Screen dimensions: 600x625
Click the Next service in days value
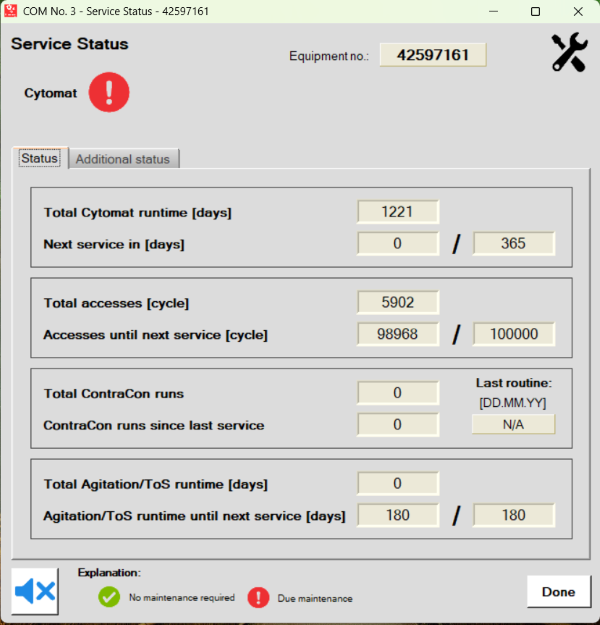coord(398,244)
